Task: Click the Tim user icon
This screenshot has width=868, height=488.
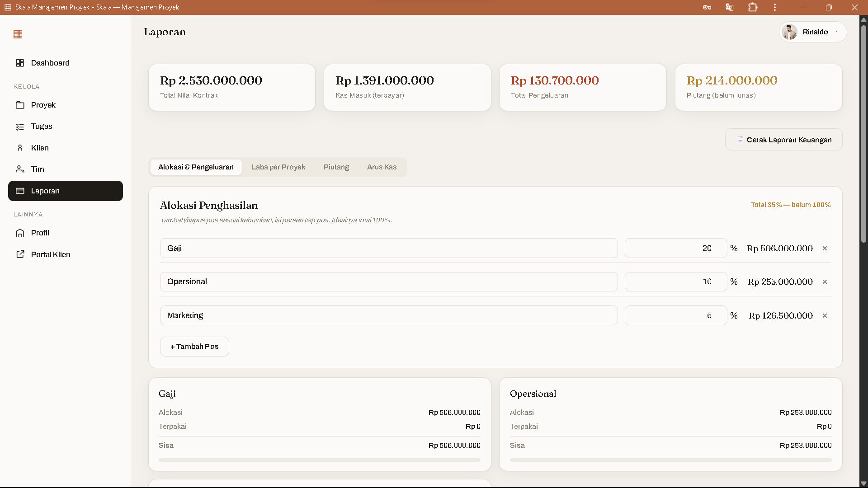Action: pyautogui.click(x=20, y=169)
